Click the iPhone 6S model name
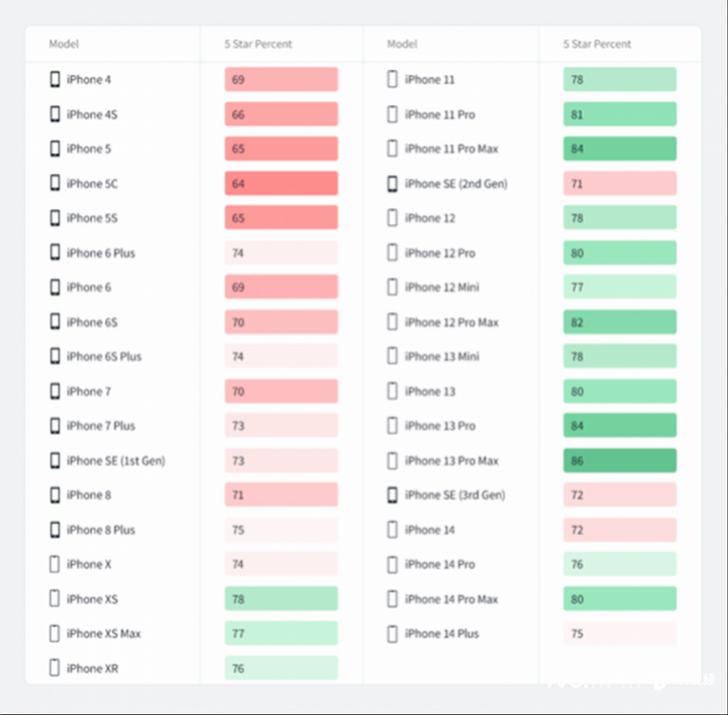The image size is (728, 715). [x=92, y=322]
